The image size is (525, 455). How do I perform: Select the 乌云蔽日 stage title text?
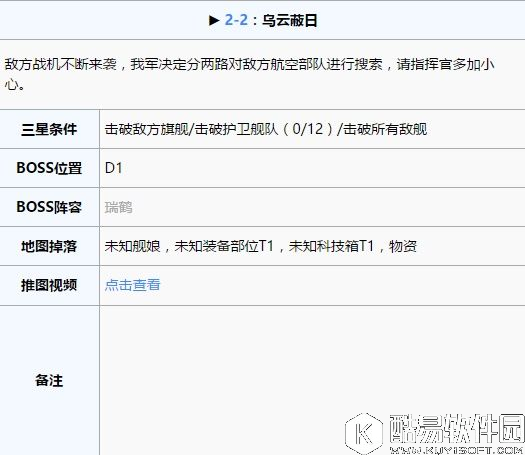(x=289, y=20)
